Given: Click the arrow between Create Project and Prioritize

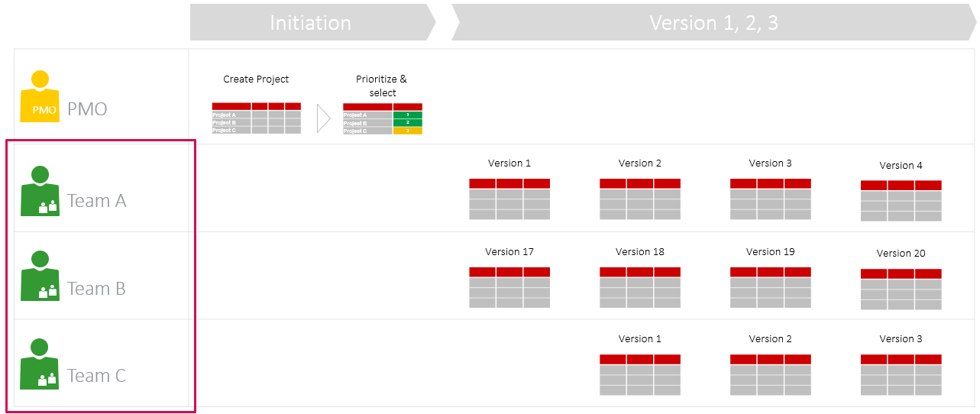Looking at the screenshot, I should click(323, 118).
